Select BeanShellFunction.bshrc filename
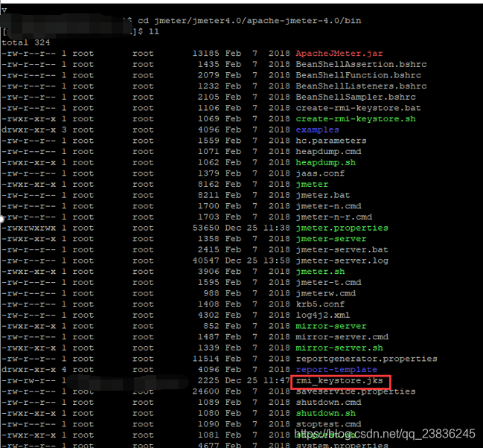 (x=358, y=75)
